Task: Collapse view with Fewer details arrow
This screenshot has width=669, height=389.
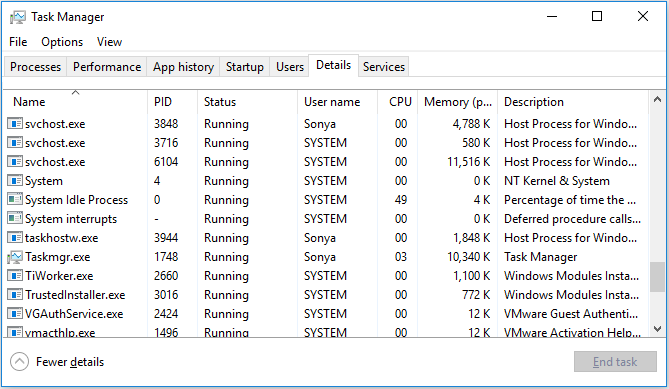Action: click(x=19, y=362)
